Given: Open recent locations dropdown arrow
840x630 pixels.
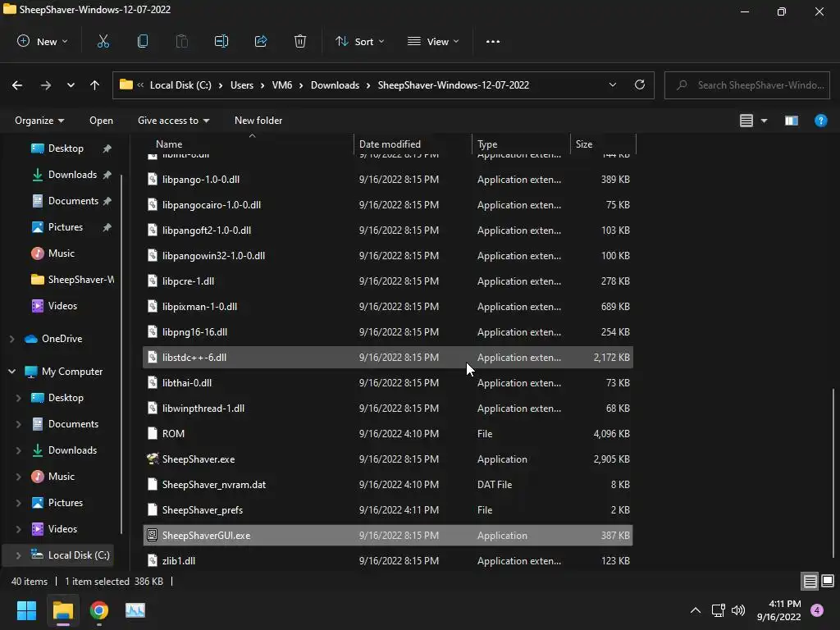Looking at the screenshot, I should pos(71,85).
